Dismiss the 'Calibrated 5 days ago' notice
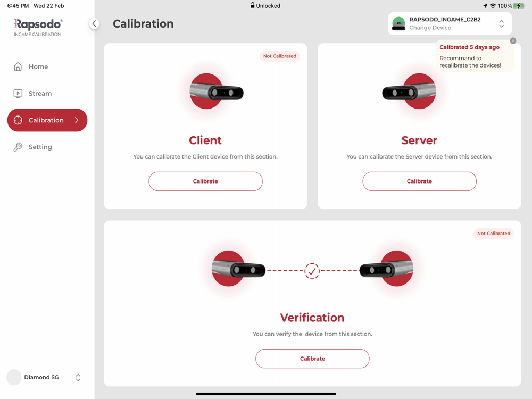 pos(513,41)
